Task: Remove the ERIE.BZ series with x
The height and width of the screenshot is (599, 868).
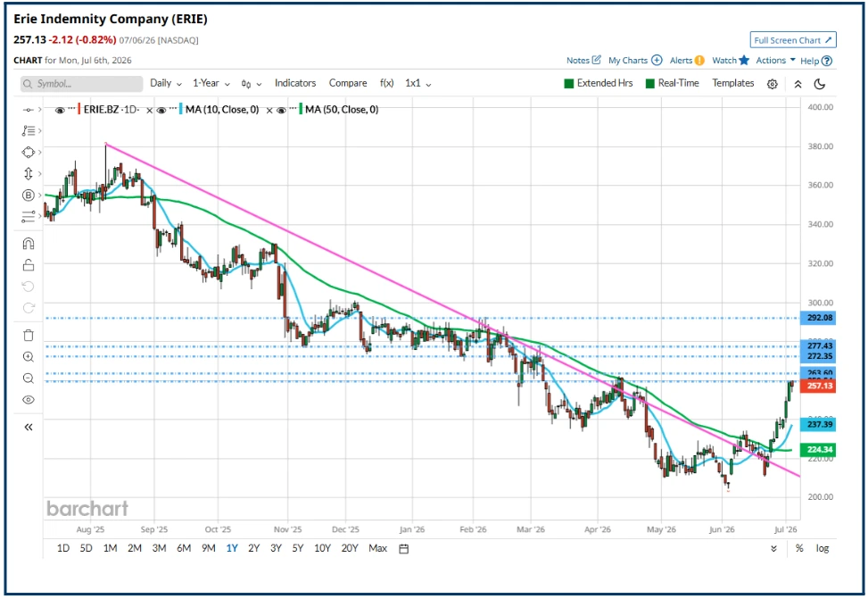Action: 150,111
